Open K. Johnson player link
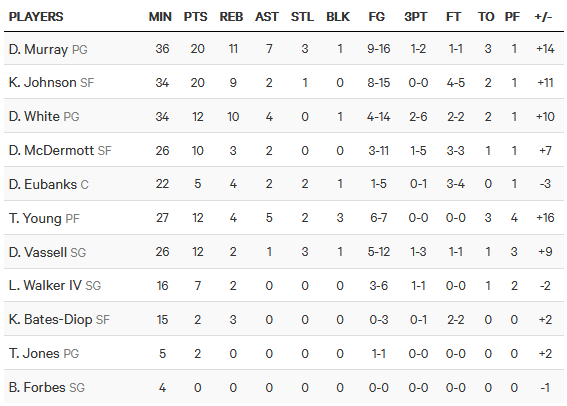Viewport: 567px width, 406px height. click(42, 82)
